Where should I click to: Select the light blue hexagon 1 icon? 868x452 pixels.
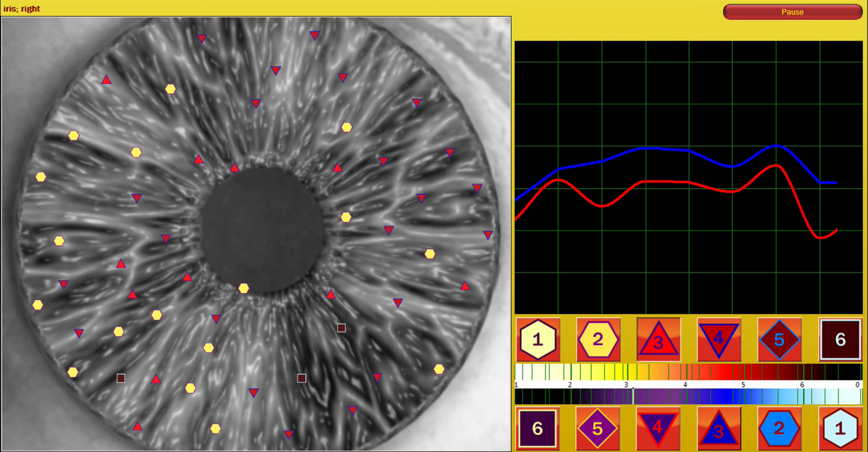(840, 428)
